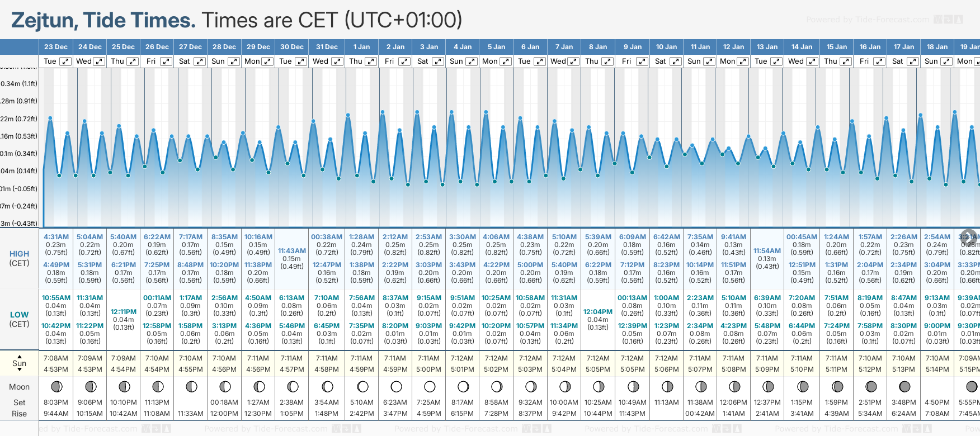Select the 10 Jan date header
980x436 pixels.
(666, 47)
